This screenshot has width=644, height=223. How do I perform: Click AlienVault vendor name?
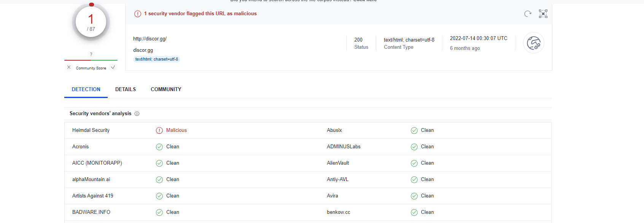click(x=338, y=163)
